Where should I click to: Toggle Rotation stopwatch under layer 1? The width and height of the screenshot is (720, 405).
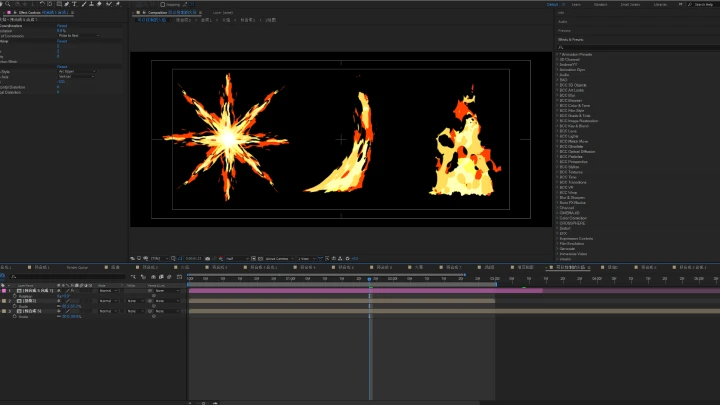pos(15,296)
